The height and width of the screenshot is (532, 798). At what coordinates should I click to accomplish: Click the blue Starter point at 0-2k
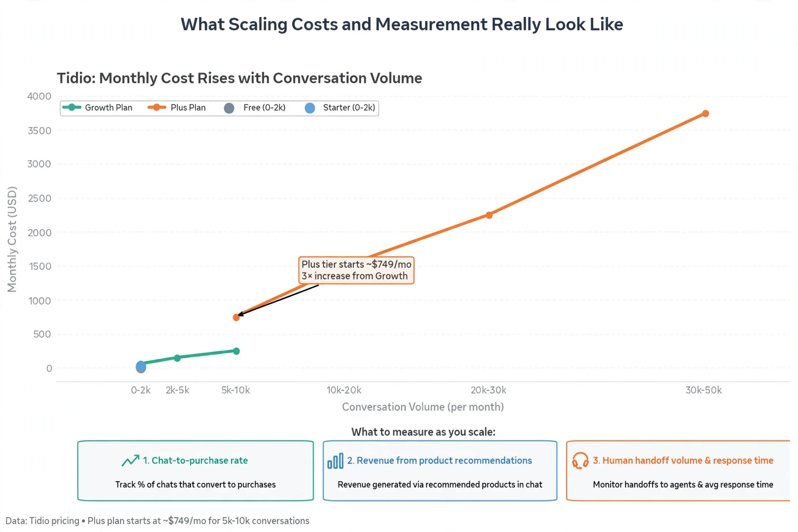(x=141, y=366)
